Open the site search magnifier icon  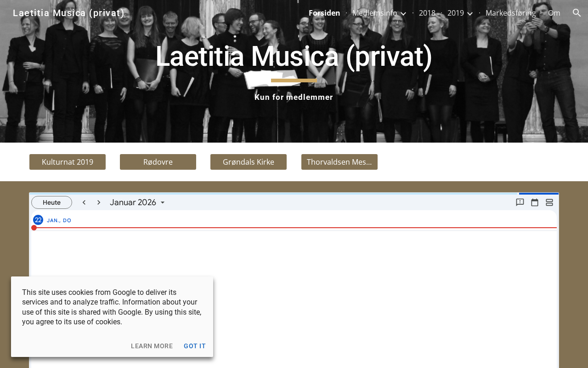tap(577, 13)
